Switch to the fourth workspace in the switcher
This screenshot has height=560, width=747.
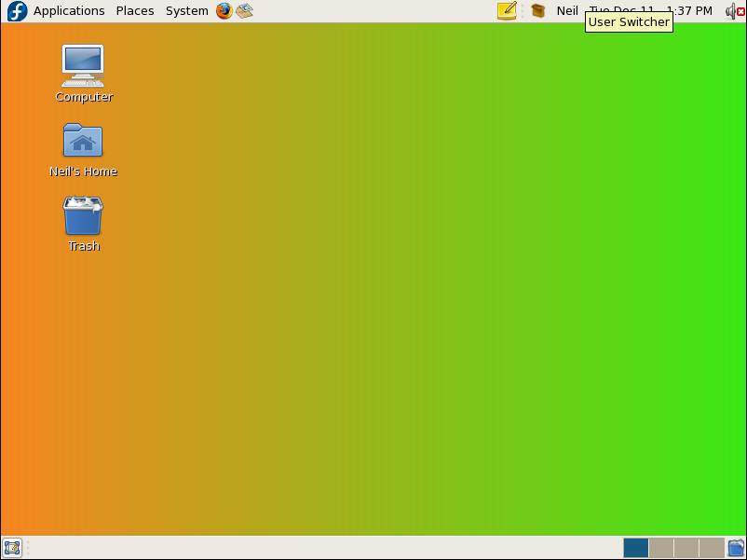click(x=710, y=548)
